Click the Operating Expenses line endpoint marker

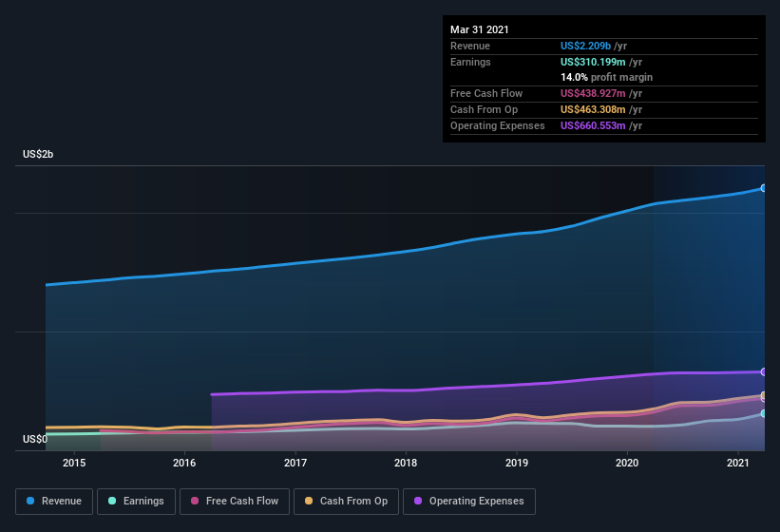coord(764,371)
